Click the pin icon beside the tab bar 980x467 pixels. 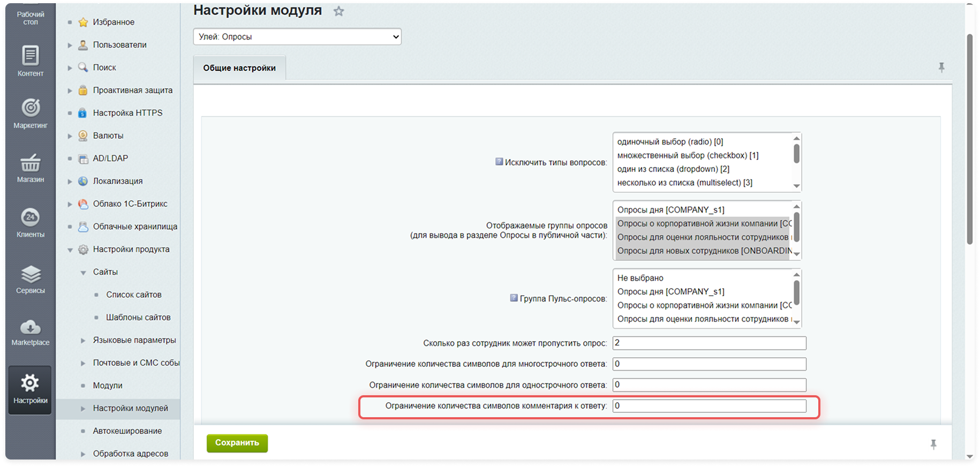[941, 67]
